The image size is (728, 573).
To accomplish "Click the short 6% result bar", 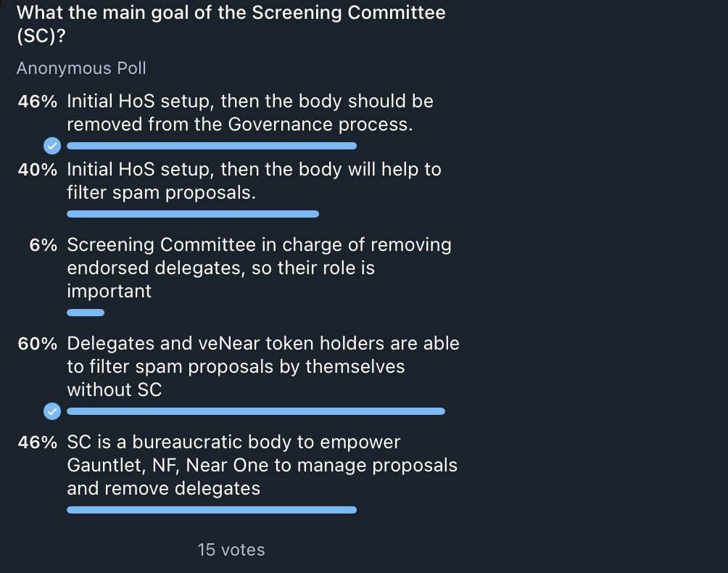I will (86, 313).
